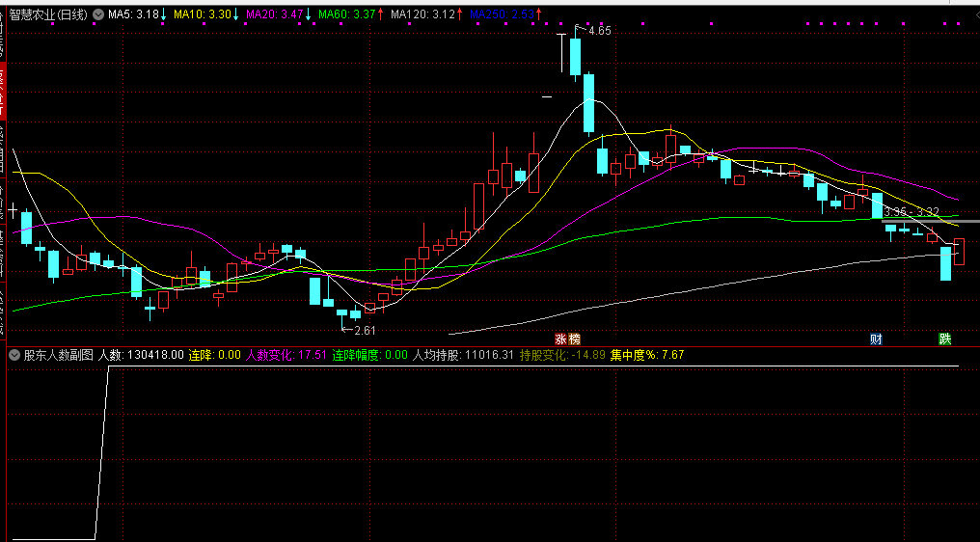980x542 pixels.
Task: Click the 智慧农业(日线) chart title
Action: pos(48,14)
